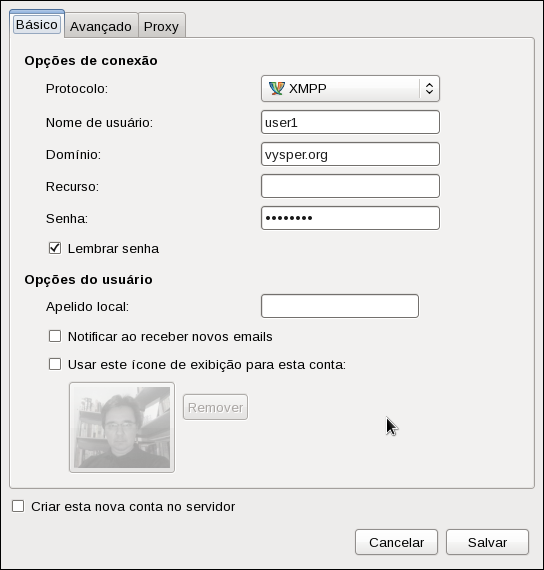The image size is (544, 570).
Task: Click the Apelido local: label
Action: (x=87, y=306)
